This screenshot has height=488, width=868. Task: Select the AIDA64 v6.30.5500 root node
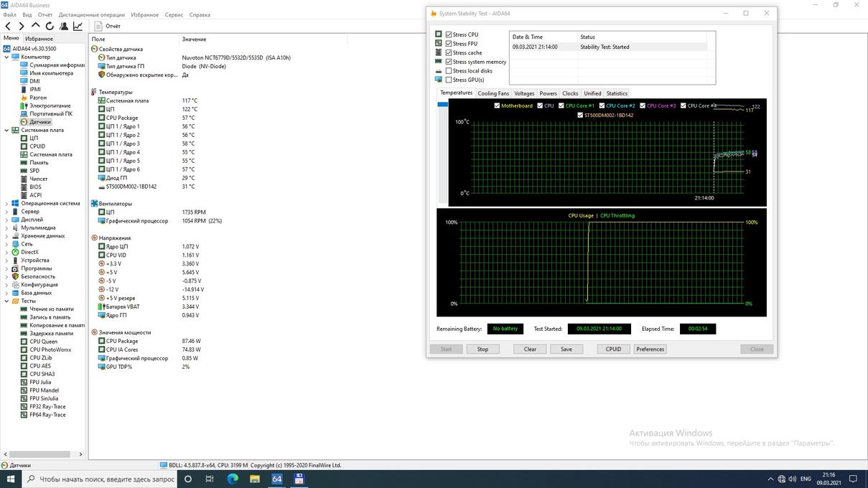coord(34,49)
